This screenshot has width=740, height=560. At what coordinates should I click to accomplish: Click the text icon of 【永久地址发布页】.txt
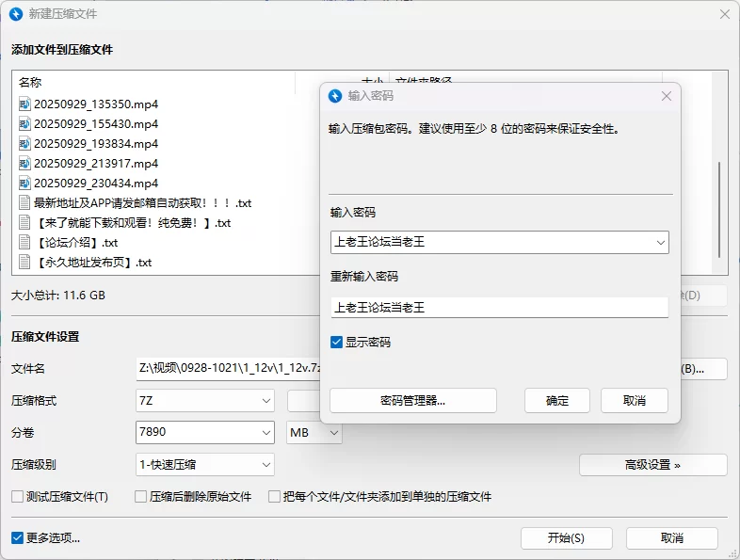(x=24, y=263)
